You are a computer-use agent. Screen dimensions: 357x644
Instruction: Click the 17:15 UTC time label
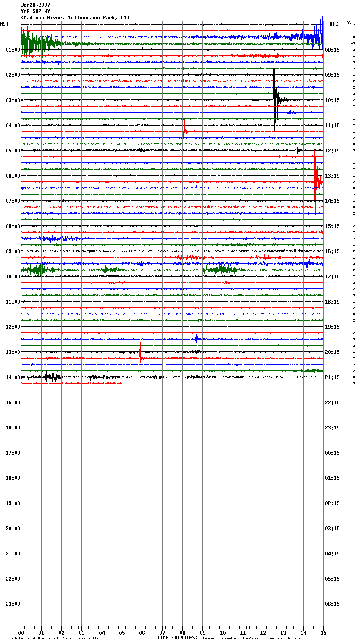click(x=332, y=277)
